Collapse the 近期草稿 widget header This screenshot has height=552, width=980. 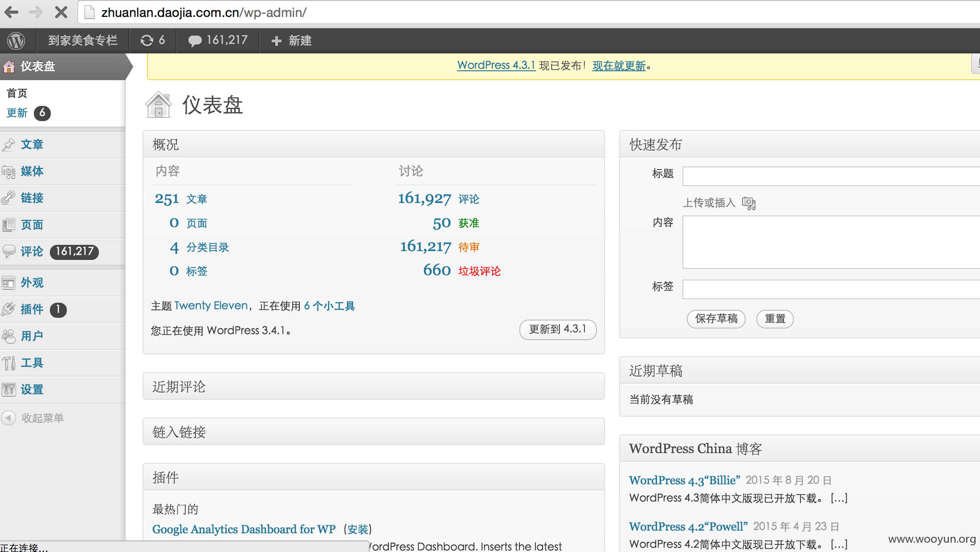[800, 370]
